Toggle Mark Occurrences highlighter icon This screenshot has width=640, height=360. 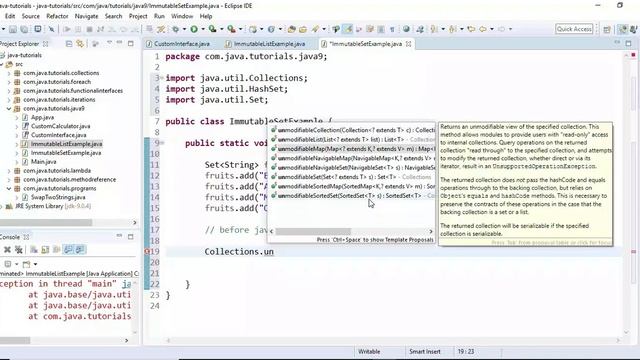(347, 29)
